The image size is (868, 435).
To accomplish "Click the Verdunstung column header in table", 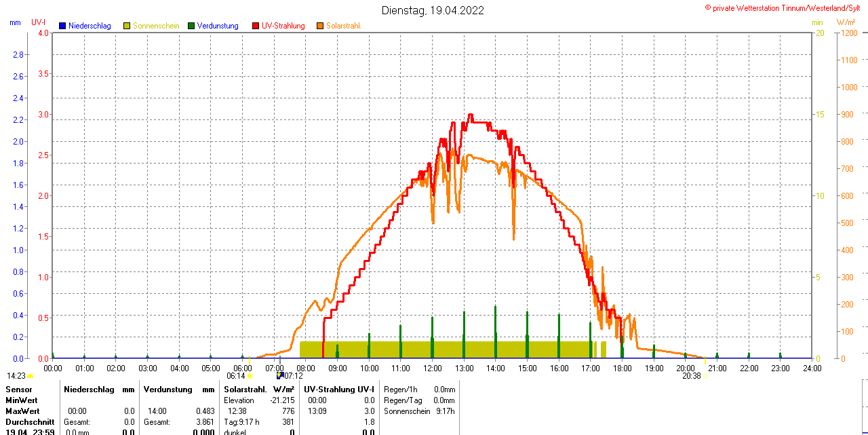I will (x=168, y=390).
